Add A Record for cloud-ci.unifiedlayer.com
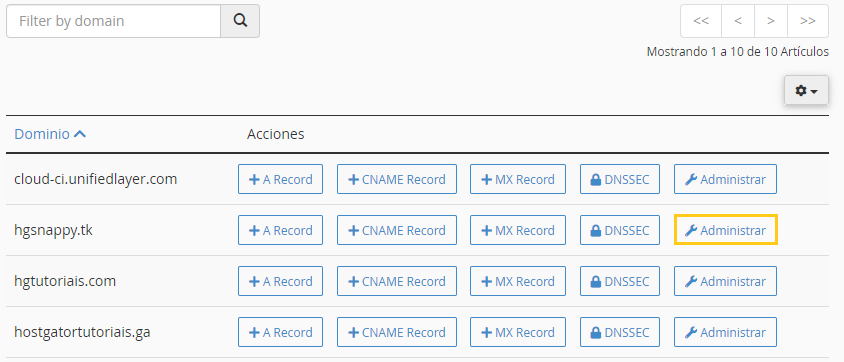 [280, 179]
